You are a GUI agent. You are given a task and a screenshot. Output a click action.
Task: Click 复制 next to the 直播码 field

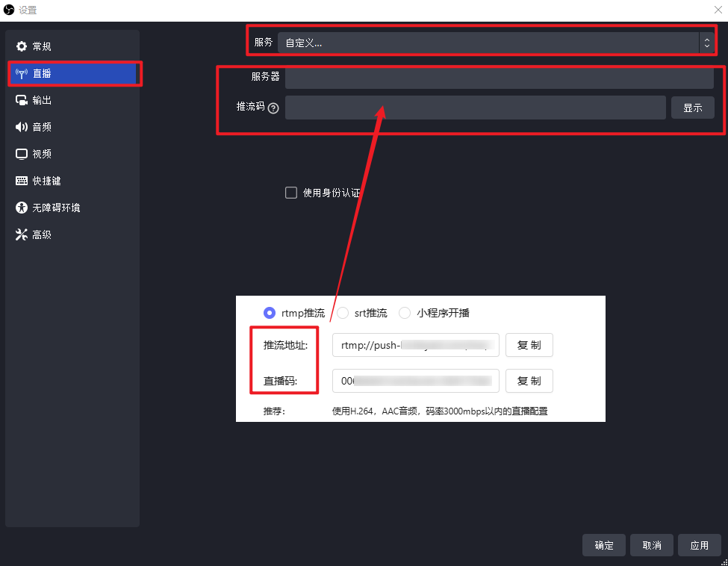(x=529, y=381)
